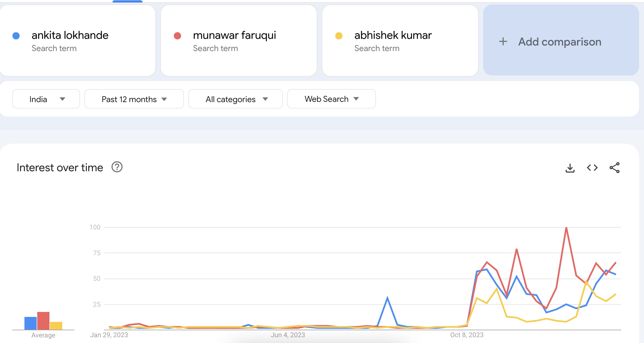
Task: Click the plus icon in Add comparison
Action: point(503,42)
